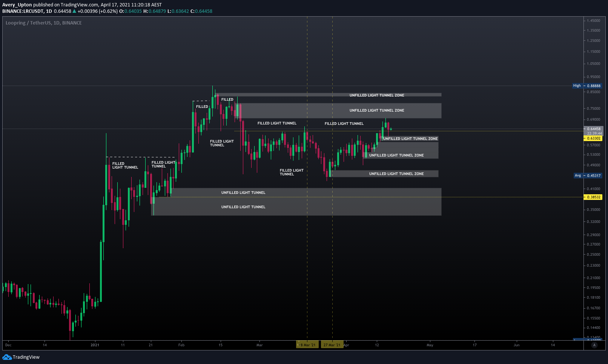Click the yellow 0.63302 price label
Image resolution: width=608 pixels, height=364 pixels.
(593, 138)
